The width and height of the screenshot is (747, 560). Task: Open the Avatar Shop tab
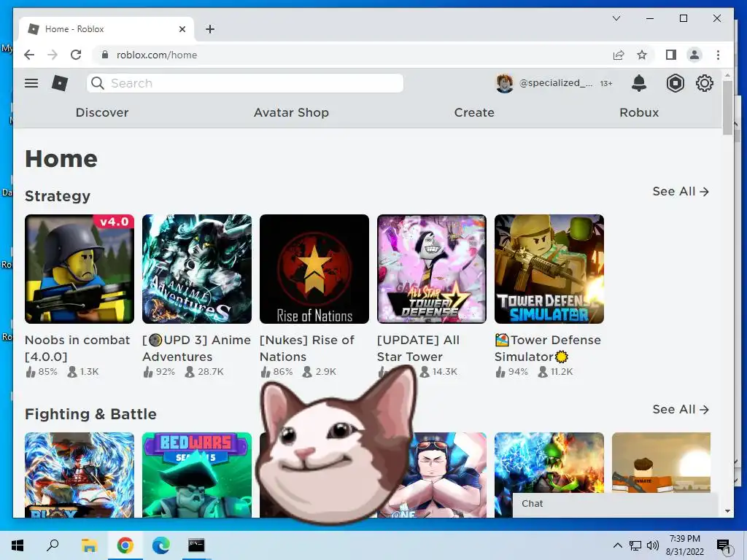291,112
